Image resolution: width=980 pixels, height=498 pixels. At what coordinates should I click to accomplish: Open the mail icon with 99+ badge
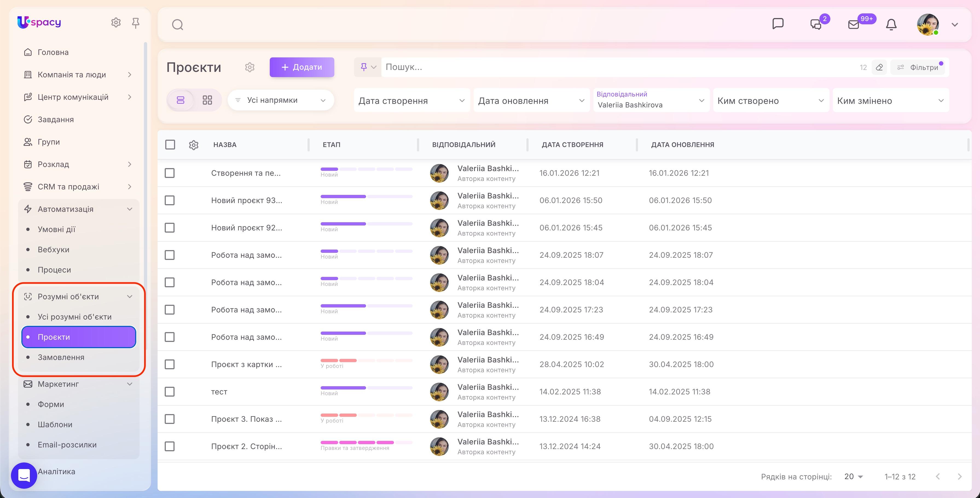pyautogui.click(x=854, y=24)
